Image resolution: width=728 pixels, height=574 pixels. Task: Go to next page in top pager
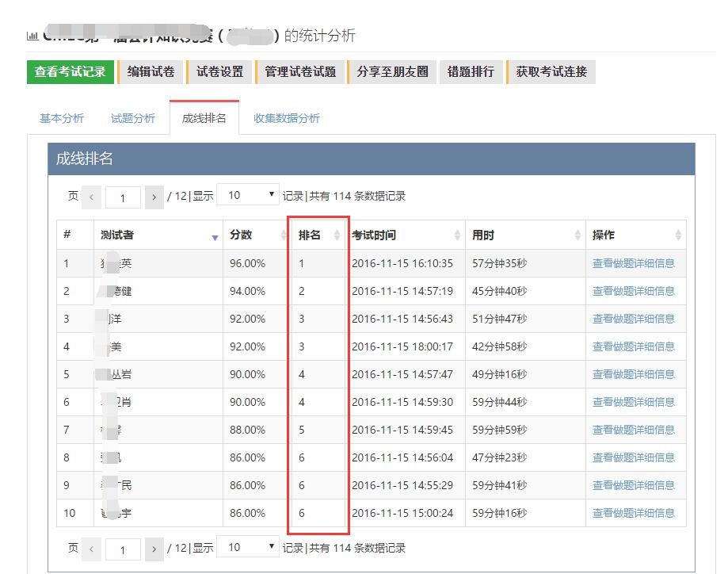(154, 197)
